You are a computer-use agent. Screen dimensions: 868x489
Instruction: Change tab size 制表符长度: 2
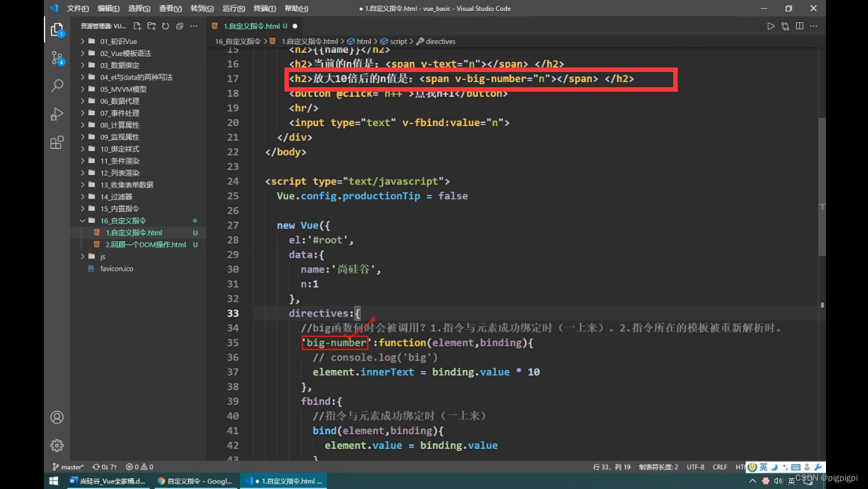click(x=659, y=467)
